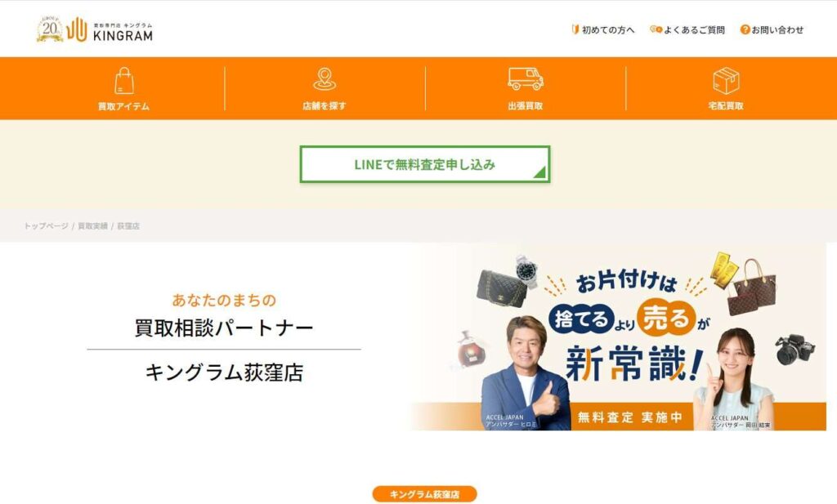Click the LINEで無料査定申し込み button
The width and height of the screenshot is (837, 504).
pos(425,164)
